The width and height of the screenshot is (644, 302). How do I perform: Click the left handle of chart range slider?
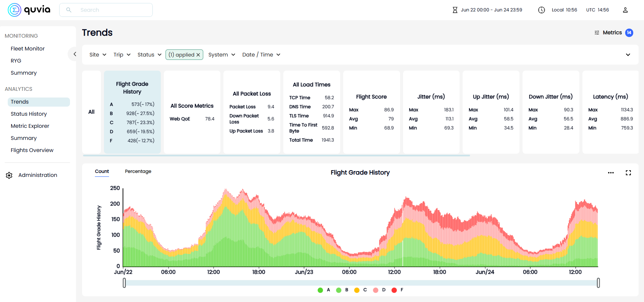124,283
